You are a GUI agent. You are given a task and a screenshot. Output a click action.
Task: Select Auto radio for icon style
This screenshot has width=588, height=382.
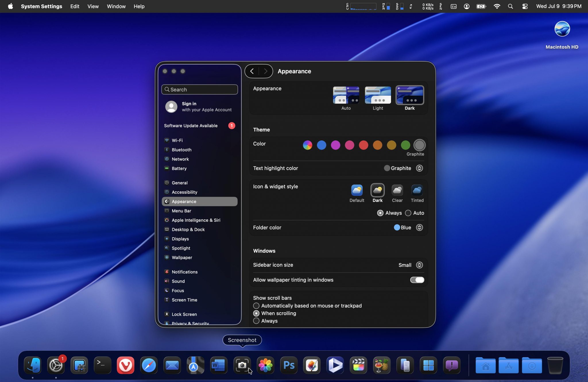coord(408,213)
